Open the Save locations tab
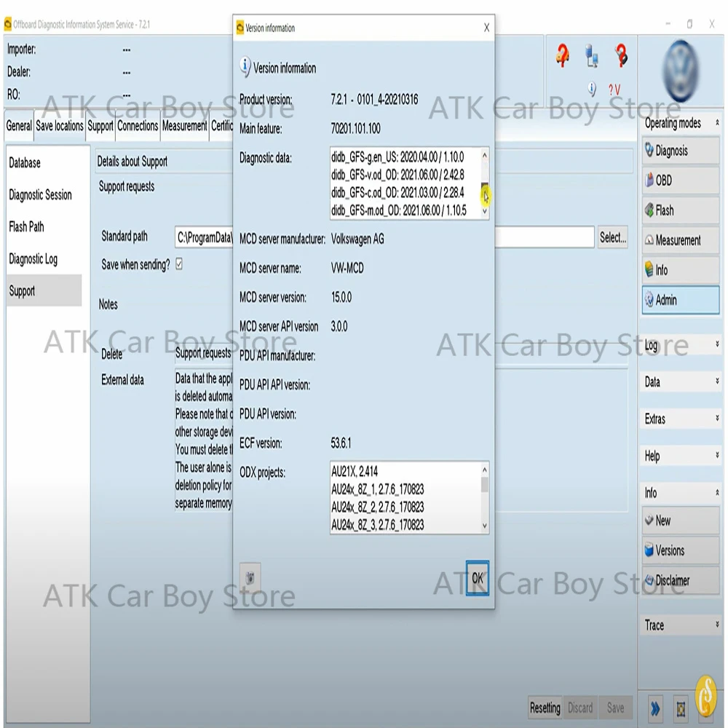Viewport: 728px width, 728px height. 60,125
